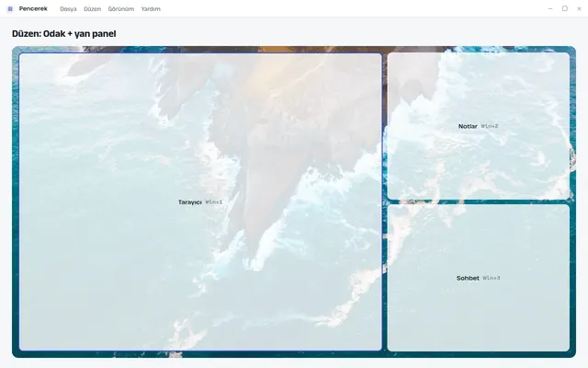This screenshot has width=588, height=368.
Task: Click the Win+1 shortcut label
Action: (x=214, y=202)
